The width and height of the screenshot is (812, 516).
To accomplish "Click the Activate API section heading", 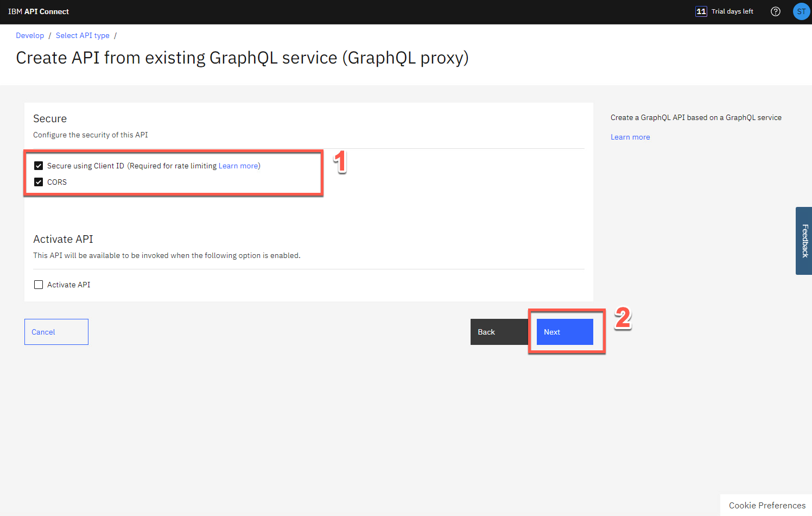I will pyautogui.click(x=63, y=239).
